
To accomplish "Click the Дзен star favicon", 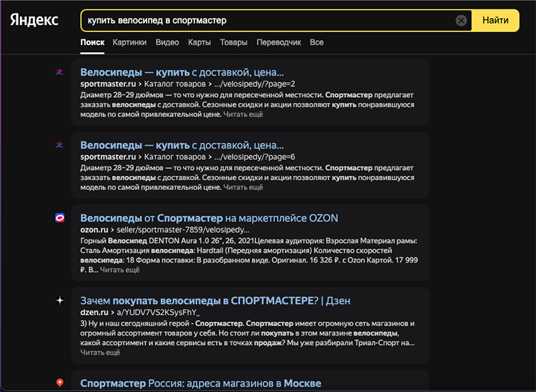I will pos(60,301).
